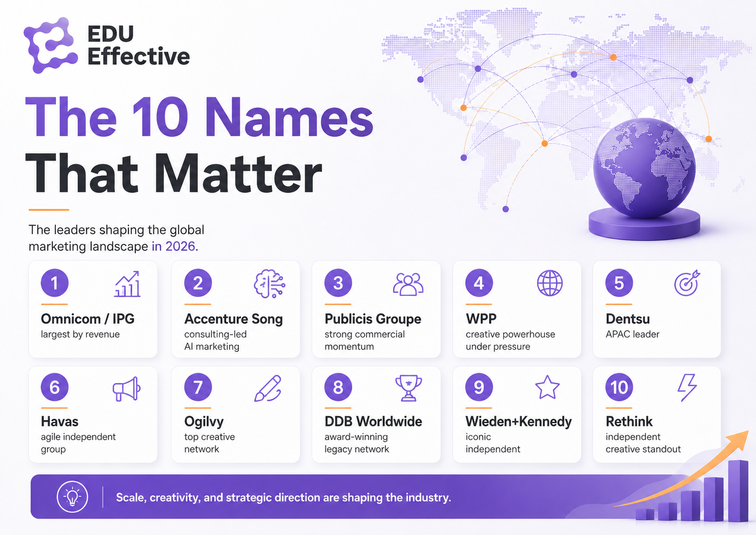Click the number 1 badge above Omnicom / IPG

coord(55,283)
